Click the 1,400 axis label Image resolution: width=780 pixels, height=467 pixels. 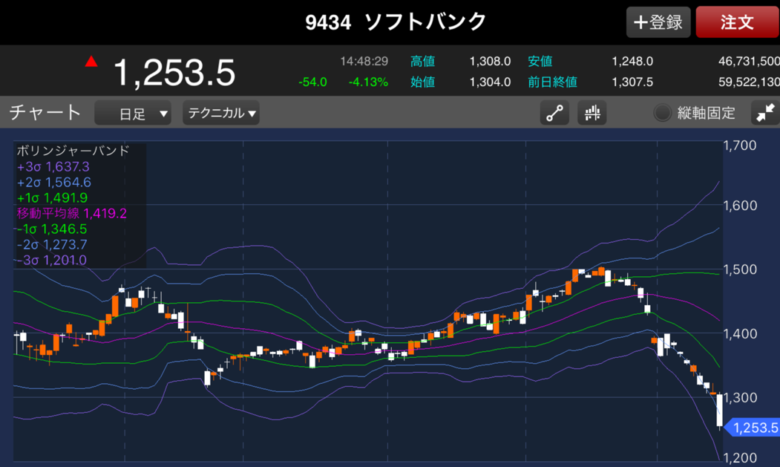pos(740,334)
